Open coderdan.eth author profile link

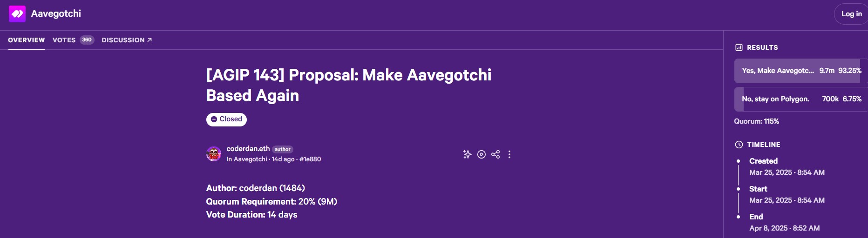tap(248, 149)
